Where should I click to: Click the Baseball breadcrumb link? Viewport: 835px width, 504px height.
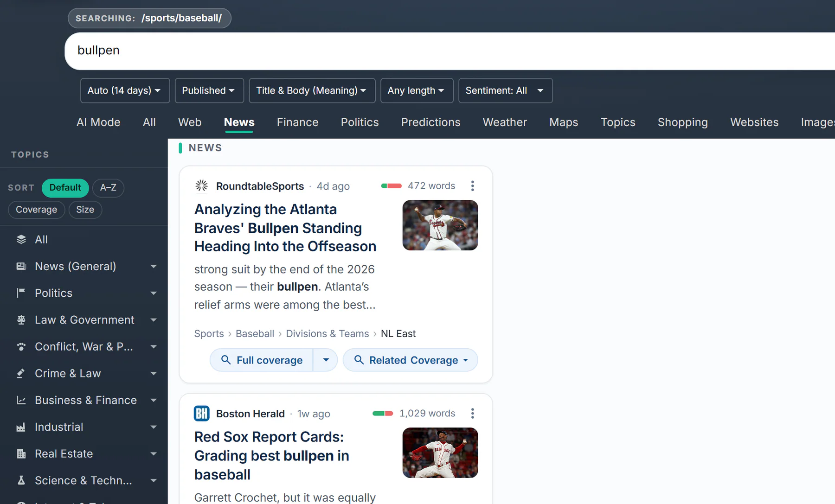pyautogui.click(x=255, y=333)
